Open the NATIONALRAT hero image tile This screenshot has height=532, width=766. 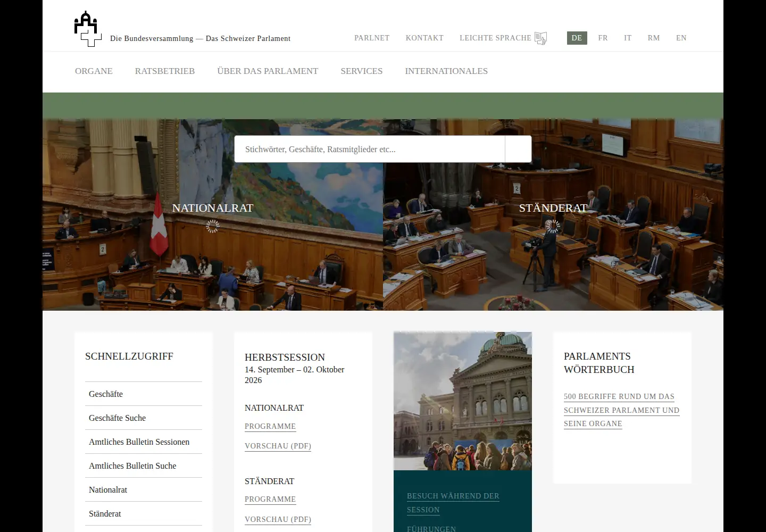[213, 215]
